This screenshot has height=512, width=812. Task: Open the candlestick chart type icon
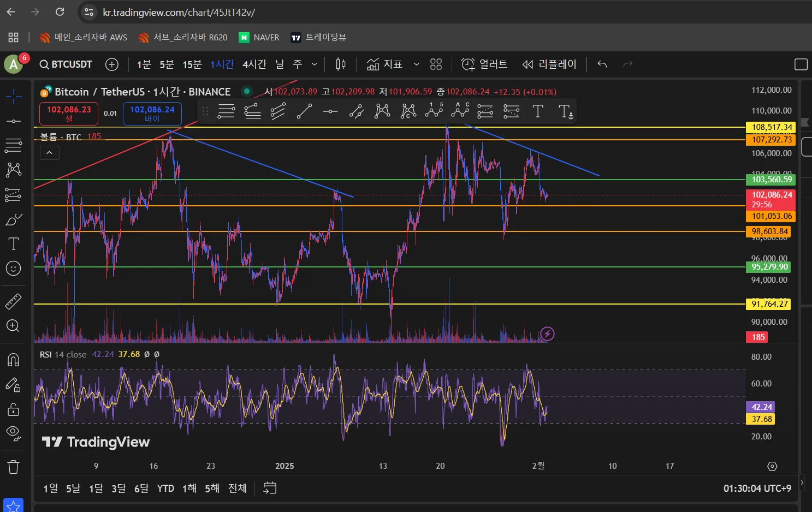pyautogui.click(x=341, y=64)
